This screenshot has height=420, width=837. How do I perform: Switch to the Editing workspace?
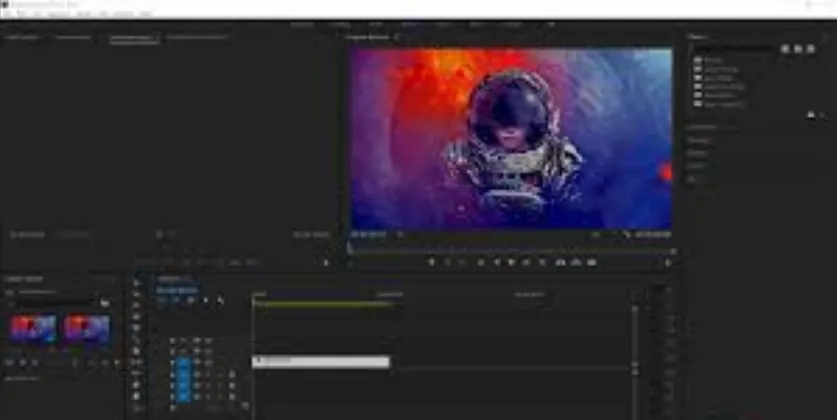point(339,25)
